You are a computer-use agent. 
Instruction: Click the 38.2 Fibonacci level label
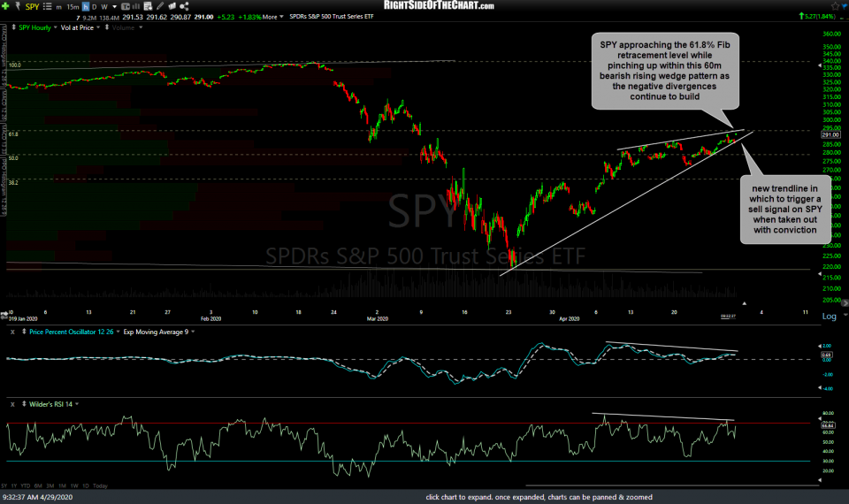click(13, 182)
